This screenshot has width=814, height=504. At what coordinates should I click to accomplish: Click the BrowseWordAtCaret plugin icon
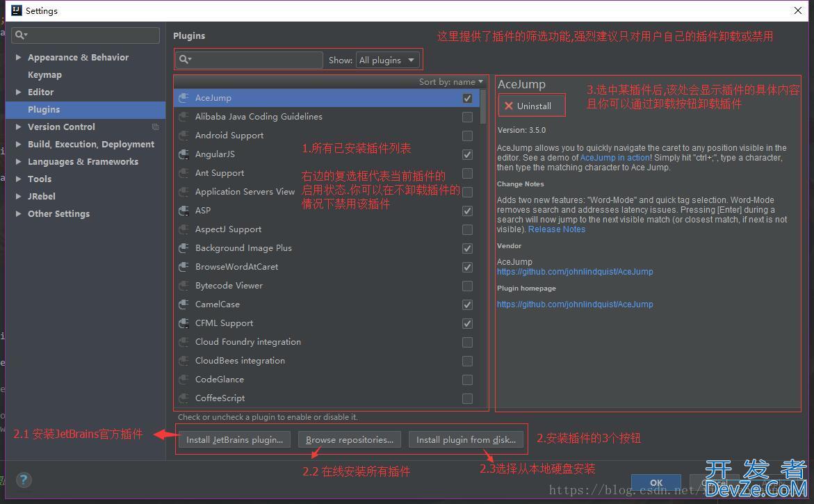point(184,267)
